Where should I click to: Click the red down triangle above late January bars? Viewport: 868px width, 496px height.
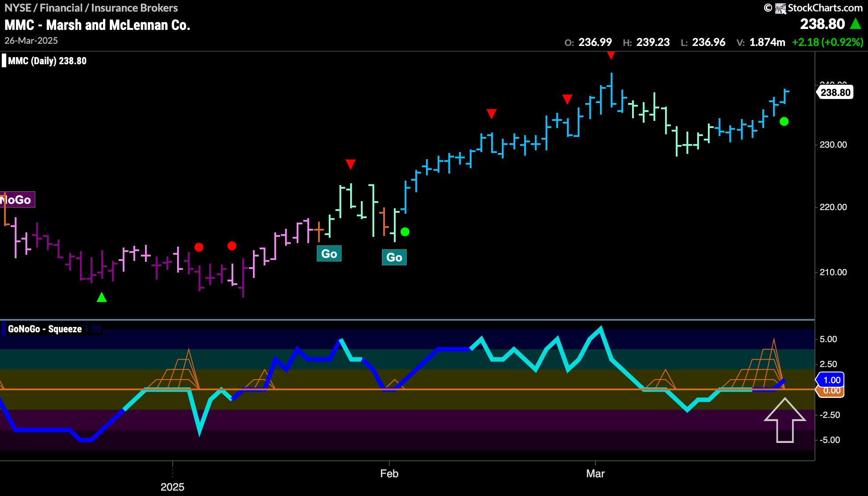click(x=351, y=164)
